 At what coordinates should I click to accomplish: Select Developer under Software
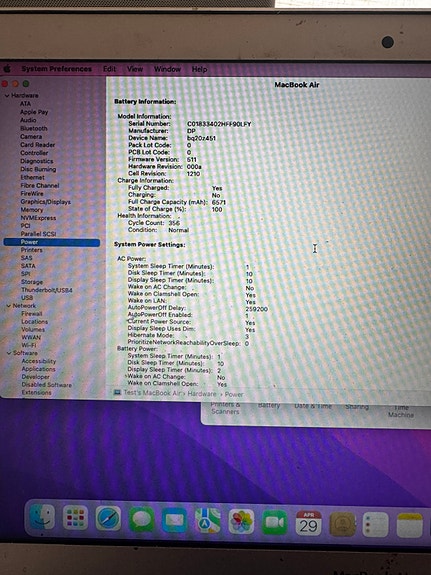click(35, 377)
